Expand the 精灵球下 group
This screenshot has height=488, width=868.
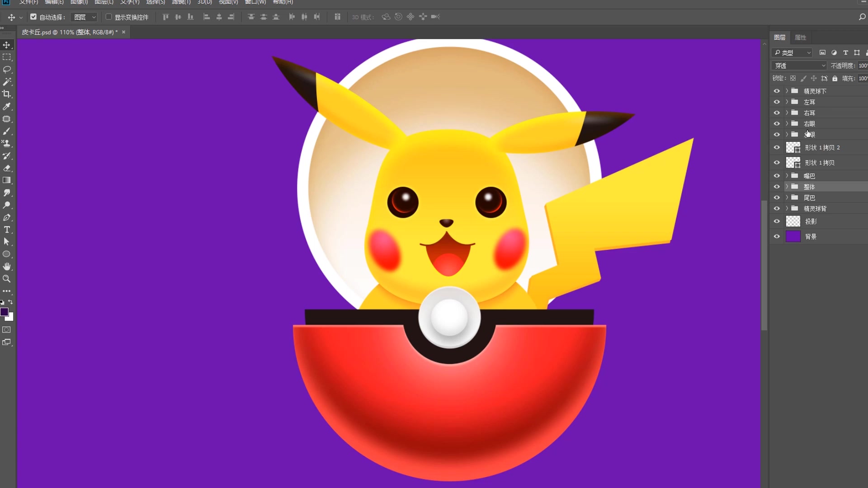click(x=787, y=91)
